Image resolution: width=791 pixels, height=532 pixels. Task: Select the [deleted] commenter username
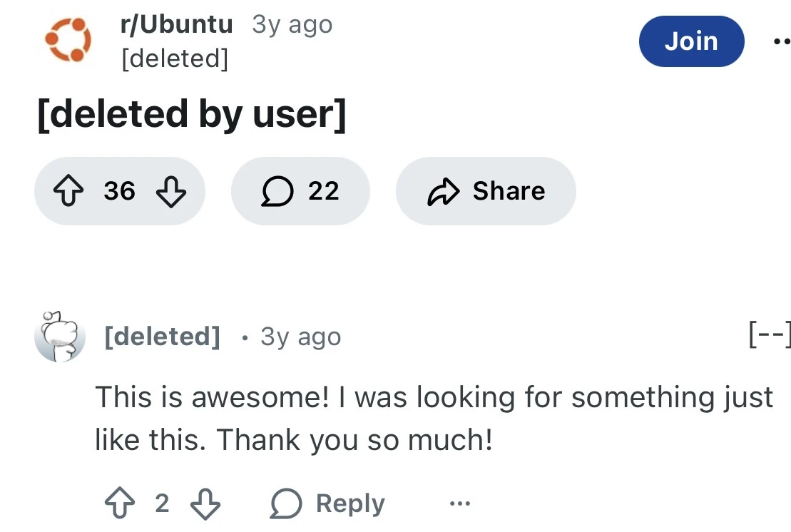click(x=162, y=336)
